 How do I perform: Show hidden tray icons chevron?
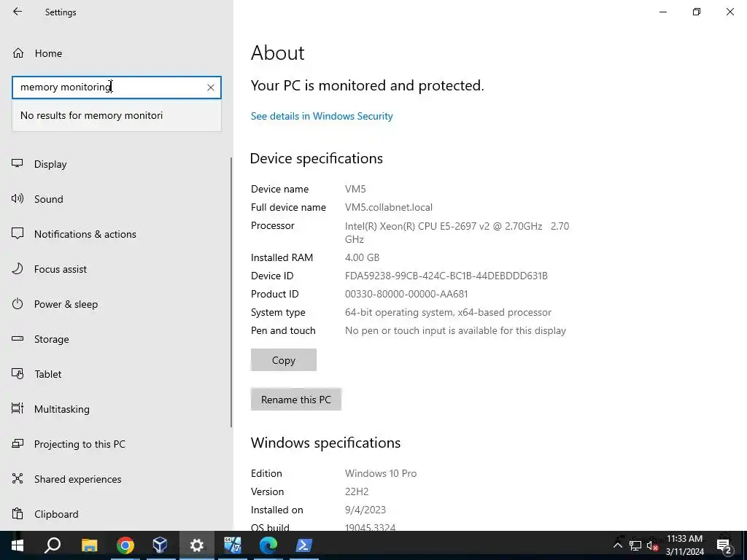[x=617, y=545]
